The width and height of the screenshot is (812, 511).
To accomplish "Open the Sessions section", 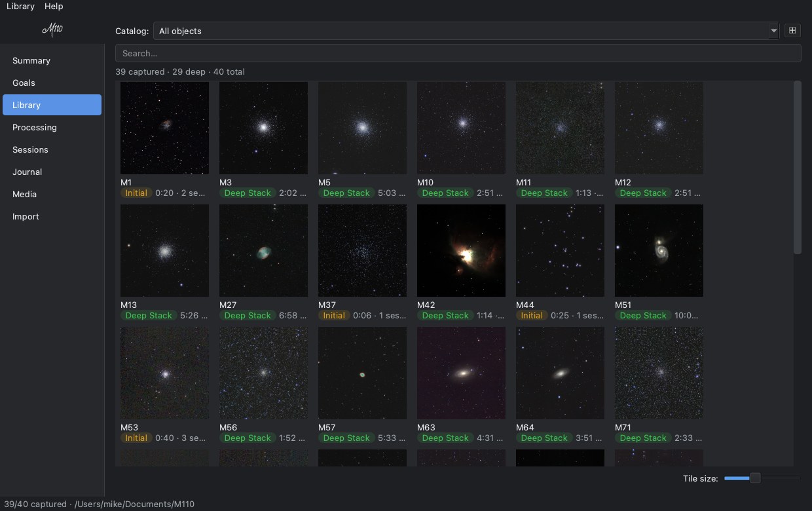I will click(x=52, y=149).
